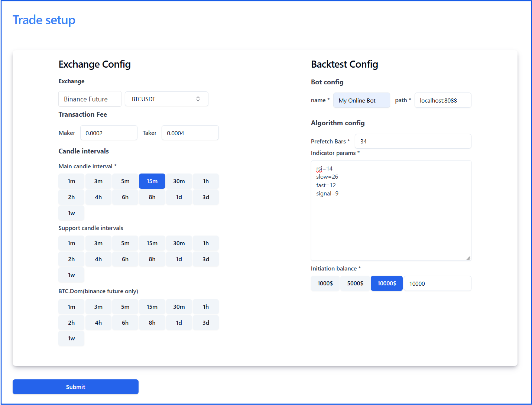Select the 15m main candle interval
The width and height of the screenshot is (532, 405).
[152, 181]
